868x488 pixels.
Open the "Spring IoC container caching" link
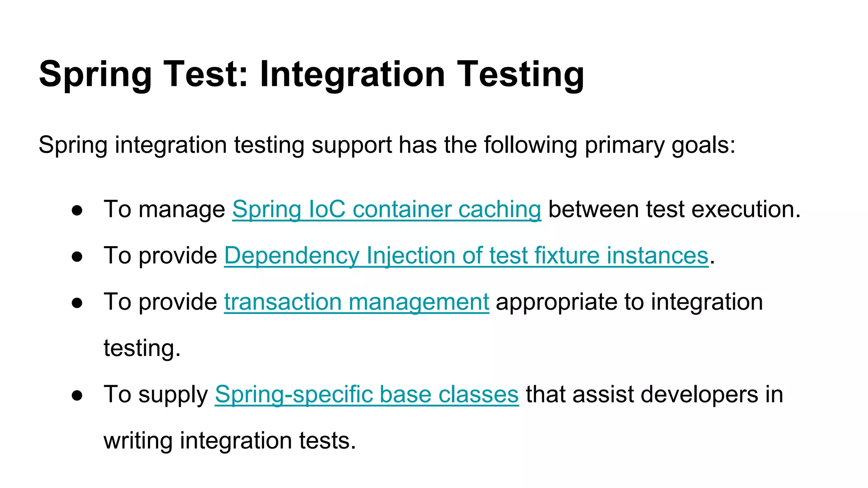pos(387,209)
